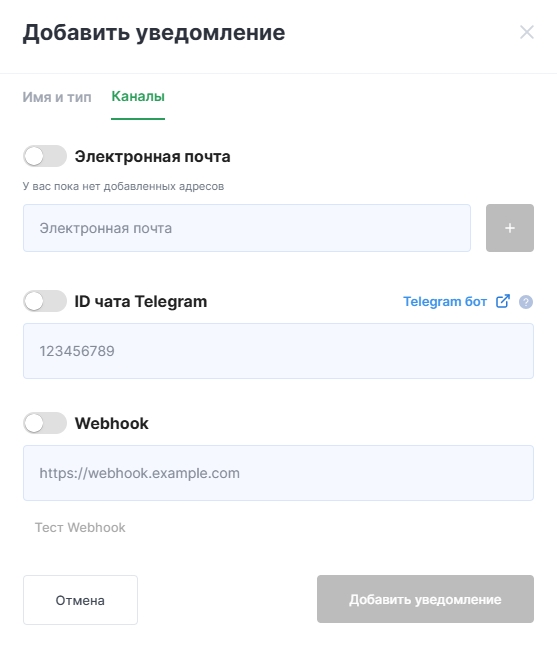Click the grey Добавить уведомление submit button
Viewport: 557px width, 652px height.
425,599
